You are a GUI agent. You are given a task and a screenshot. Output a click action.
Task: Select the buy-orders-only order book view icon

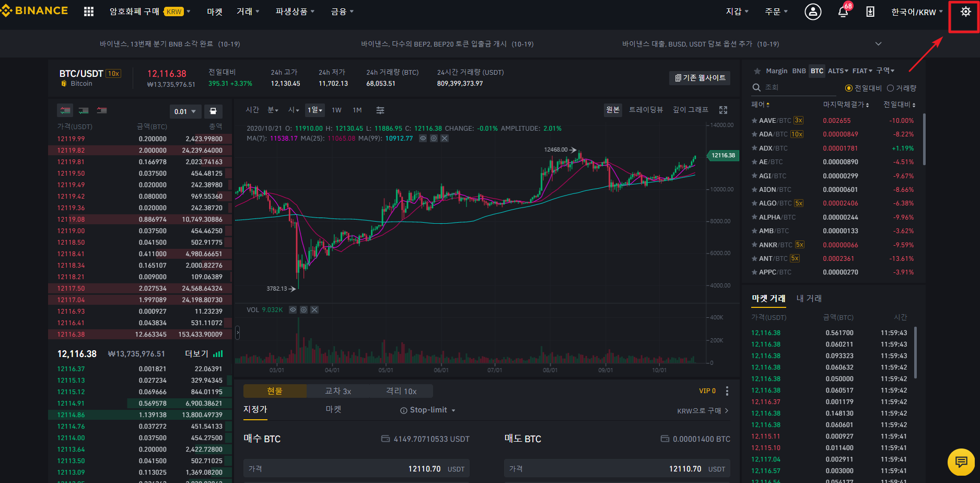83,110
